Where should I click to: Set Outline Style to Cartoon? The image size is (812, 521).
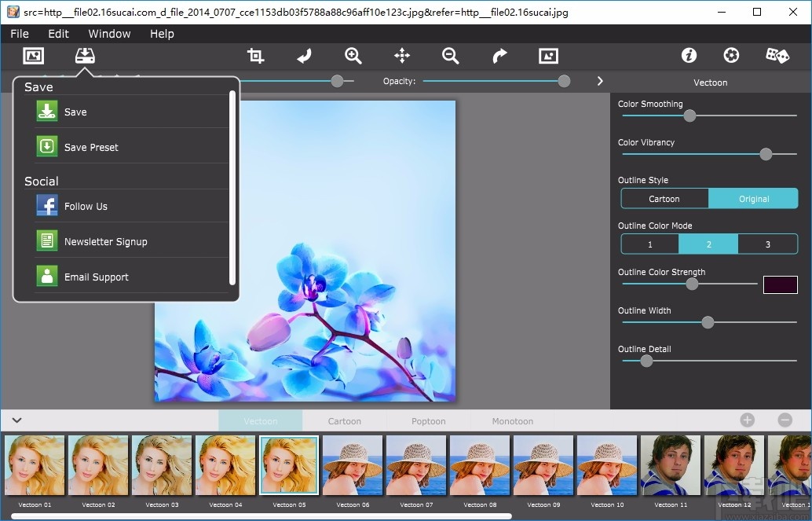(664, 199)
